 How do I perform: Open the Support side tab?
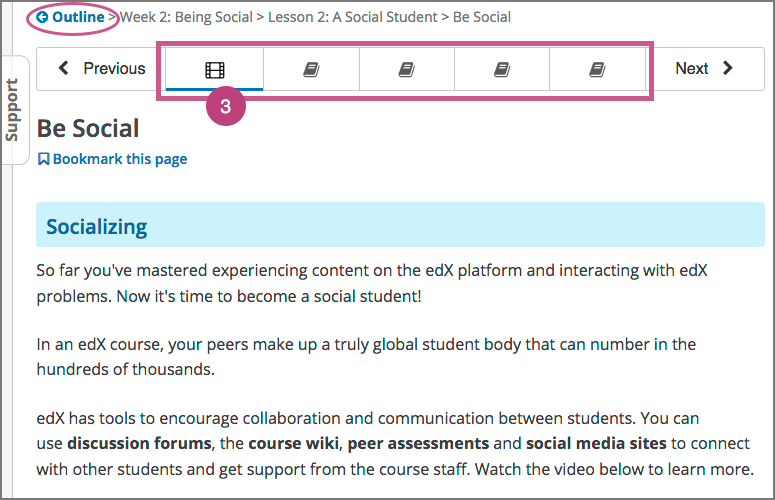point(13,108)
